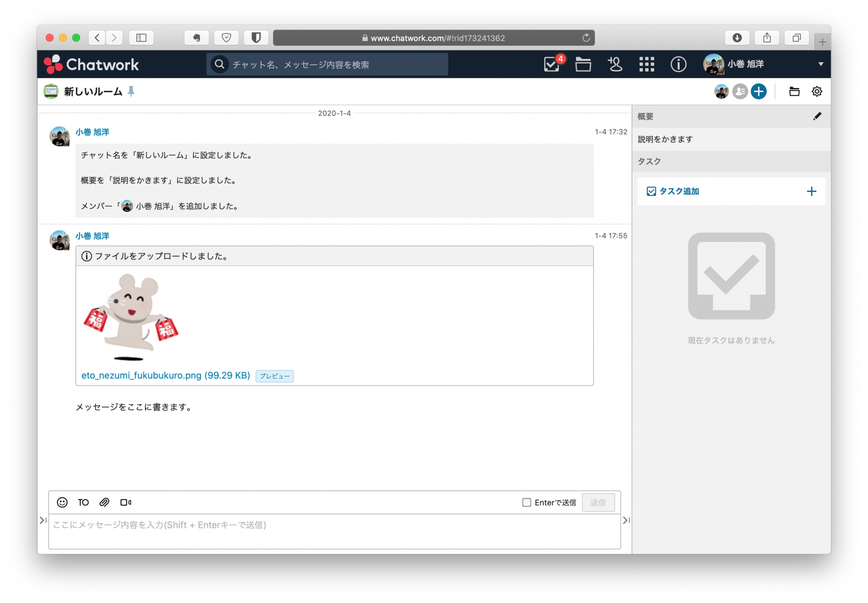Edit the room overview with the pencil icon
Screen dimensions: 868x603
pyautogui.click(x=818, y=116)
